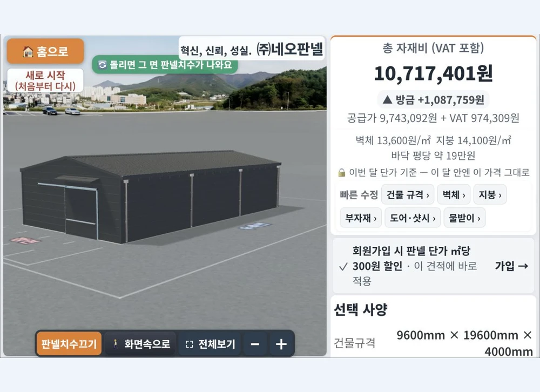This screenshot has height=392, width=540.
Task: Click the 홈으로 home button
Action: pos(45,51)
